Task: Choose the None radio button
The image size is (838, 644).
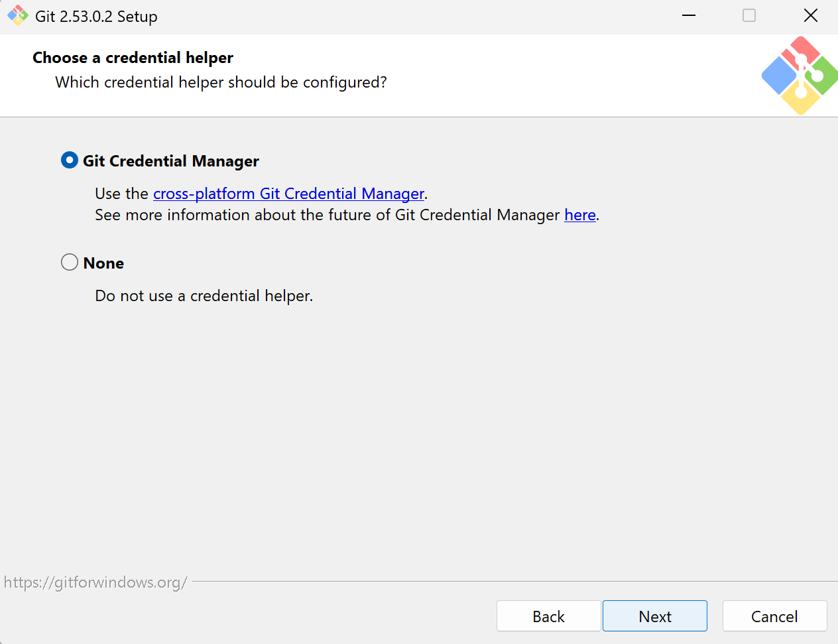Action: (x=70, y=263)
